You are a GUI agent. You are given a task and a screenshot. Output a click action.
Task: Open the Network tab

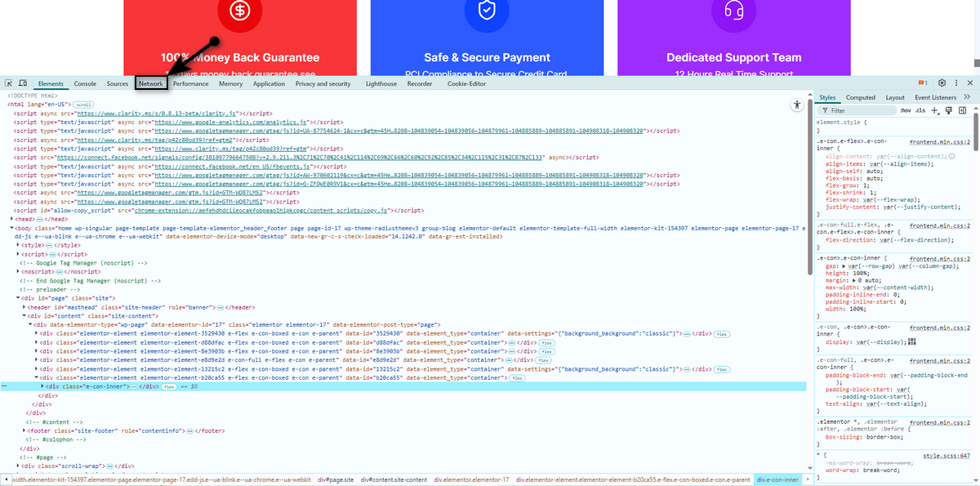pyautogui.click(x=151, y=83)
